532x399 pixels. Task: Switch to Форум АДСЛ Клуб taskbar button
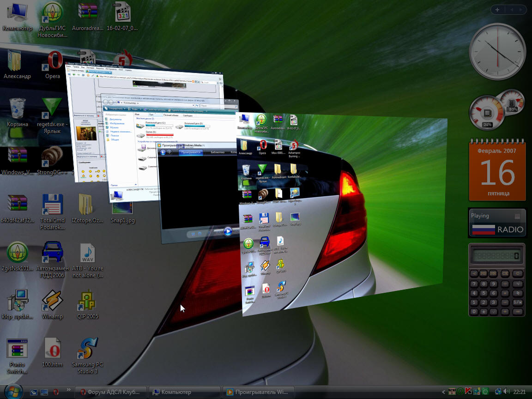[x=111, y=392]
